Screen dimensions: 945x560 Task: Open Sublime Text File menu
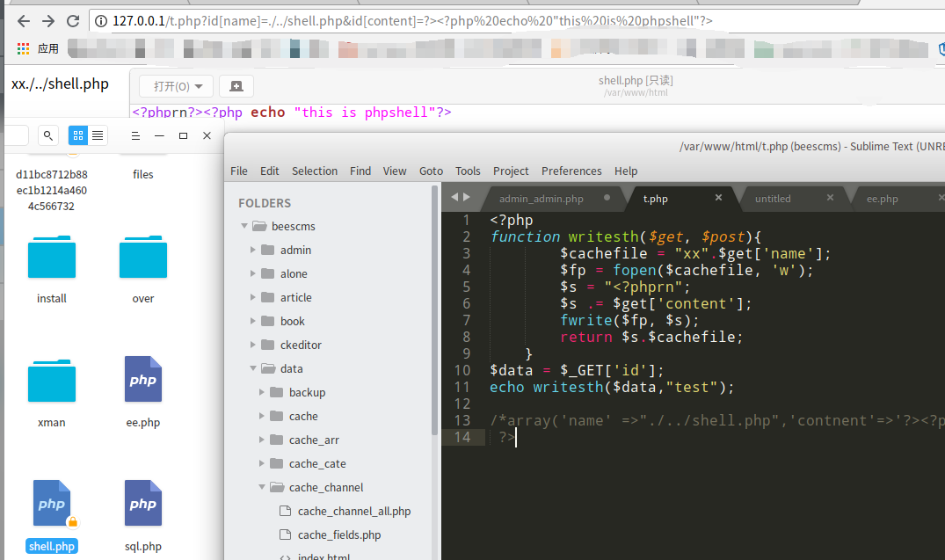coord(238,171)
